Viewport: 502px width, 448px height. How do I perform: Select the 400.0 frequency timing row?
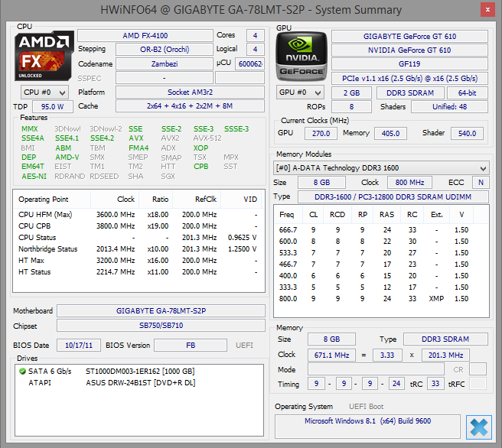click(381, 276)
